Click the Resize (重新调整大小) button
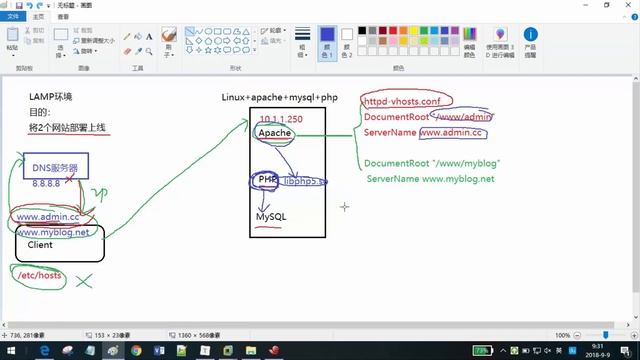The image size is (640, 360). tap(94, 41)
